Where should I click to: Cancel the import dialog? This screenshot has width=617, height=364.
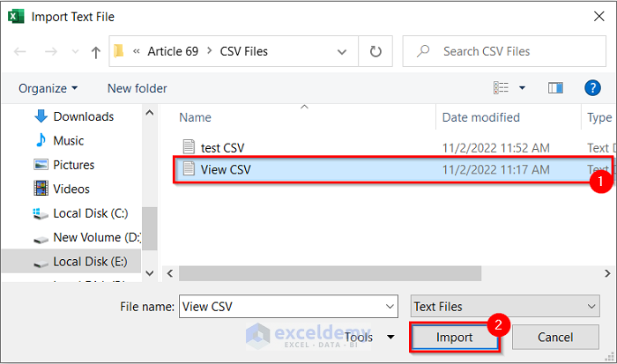[555, 338]
